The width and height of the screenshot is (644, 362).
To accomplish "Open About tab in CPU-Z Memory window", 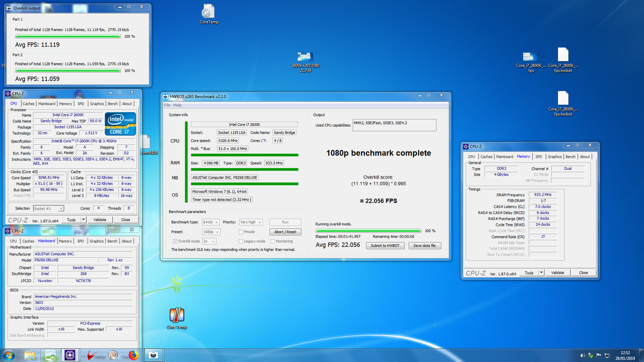I will [585, 157].
